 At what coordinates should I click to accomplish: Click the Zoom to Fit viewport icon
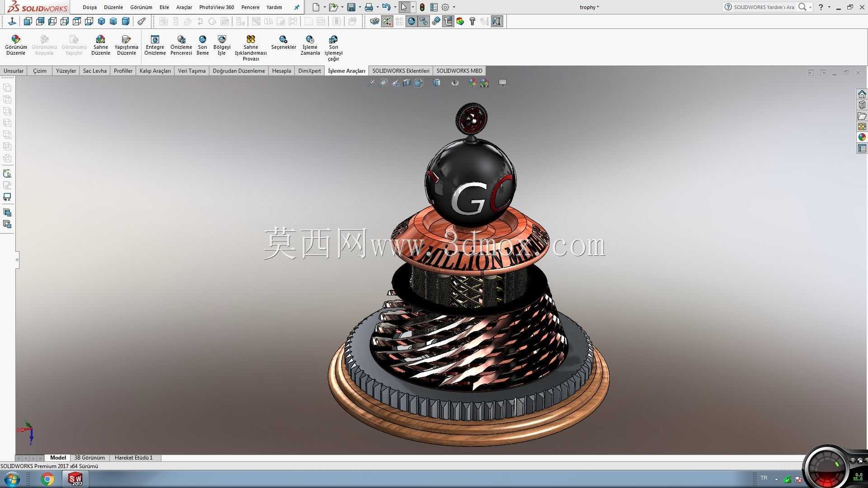tap(371, 83)
